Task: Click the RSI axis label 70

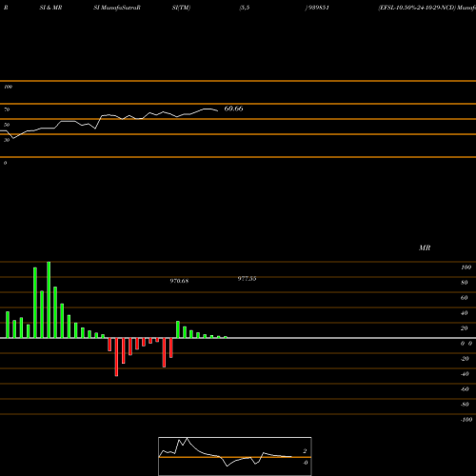Action: tap(7, 109)
